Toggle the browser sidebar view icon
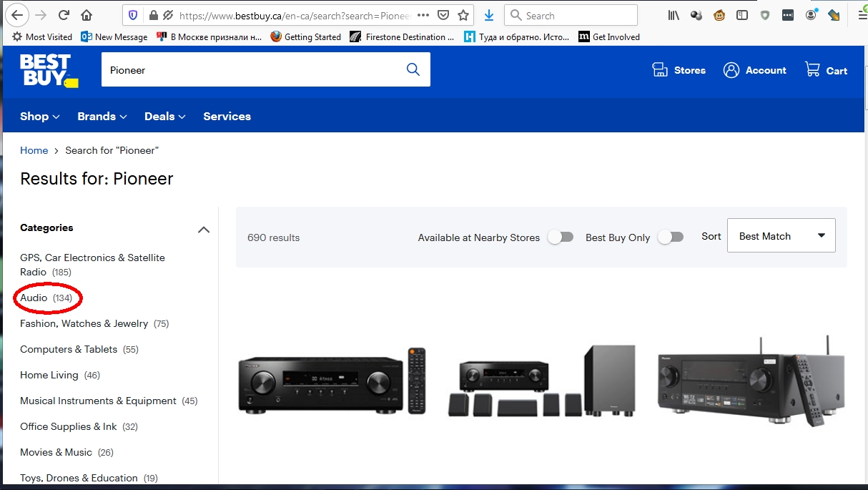868x490 pixels. click(x=742, y=15)
